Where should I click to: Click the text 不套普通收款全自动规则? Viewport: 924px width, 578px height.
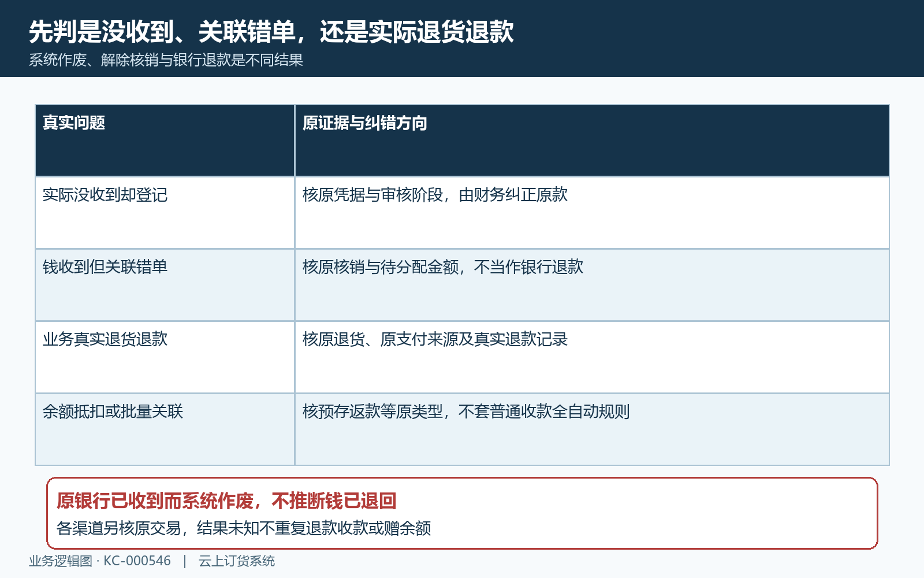[x=544, y=412]
